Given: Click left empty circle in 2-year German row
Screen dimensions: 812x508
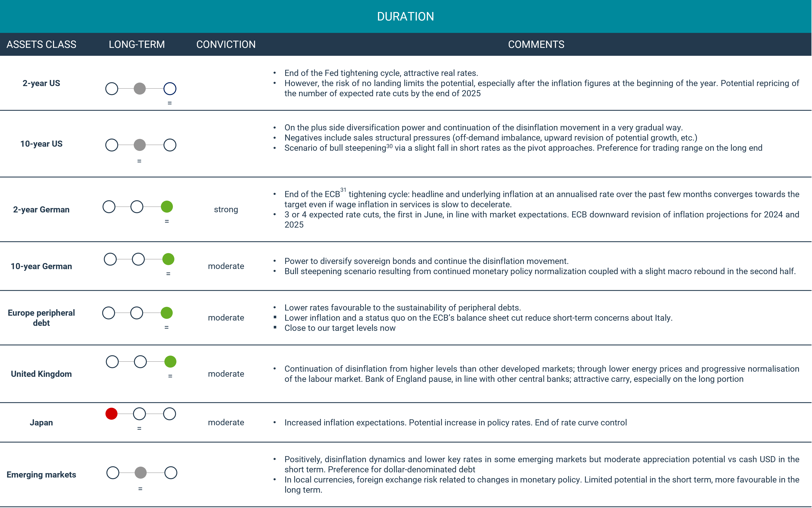Looking at the screenshot, I should [x=109, y=207].
